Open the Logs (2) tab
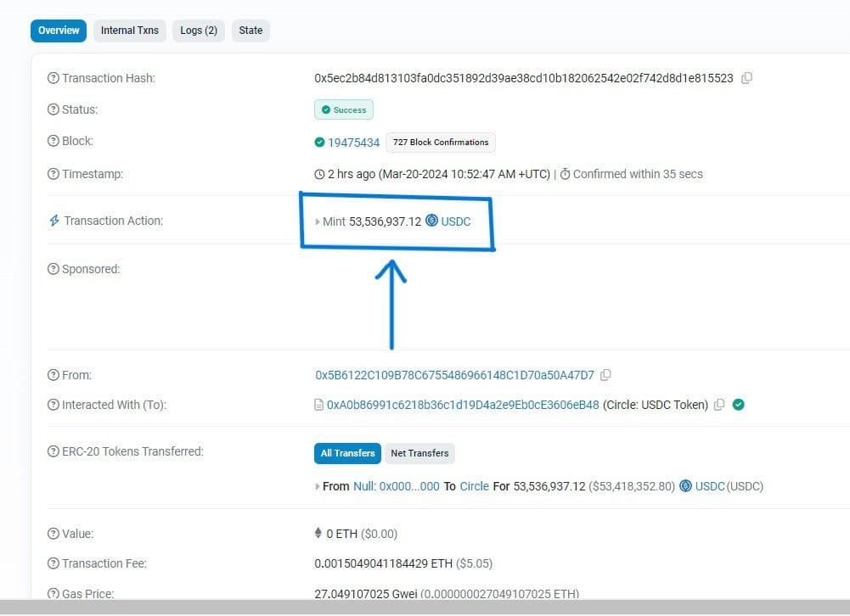The height and width of the screenshot is (616, 850). [198, 30]
